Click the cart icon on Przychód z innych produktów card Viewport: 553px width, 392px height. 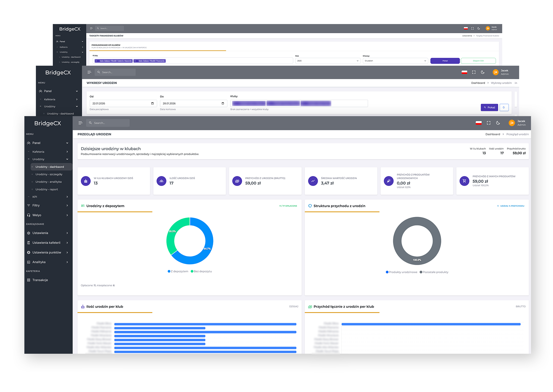coord(464,181)
